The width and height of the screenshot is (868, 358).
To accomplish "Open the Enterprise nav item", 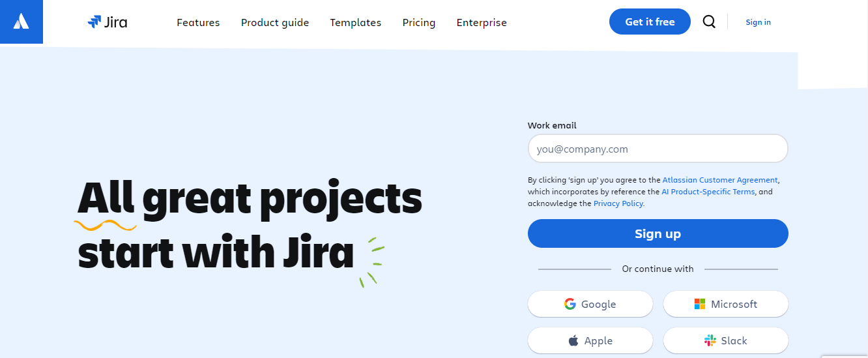I will 482,22.
